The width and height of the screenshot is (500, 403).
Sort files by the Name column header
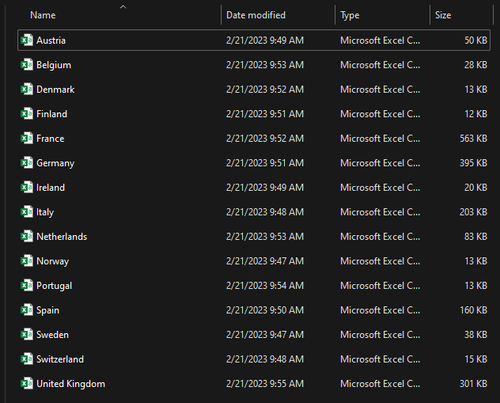pos(43,15)
